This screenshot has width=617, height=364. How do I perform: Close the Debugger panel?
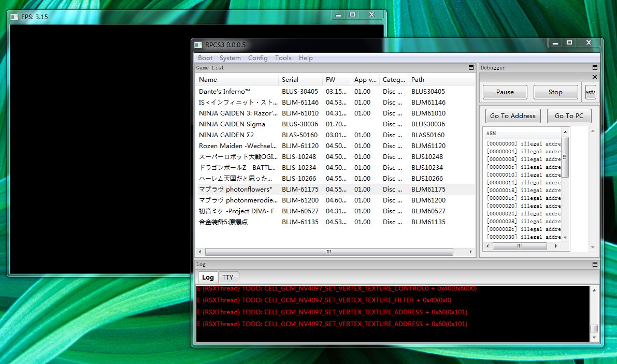pyautogui.click(x=595, y=77)
